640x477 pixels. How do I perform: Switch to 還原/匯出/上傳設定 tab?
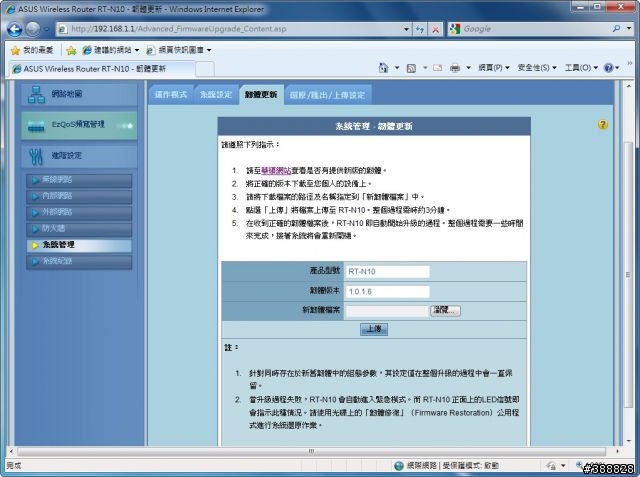(x=327, y=95)
